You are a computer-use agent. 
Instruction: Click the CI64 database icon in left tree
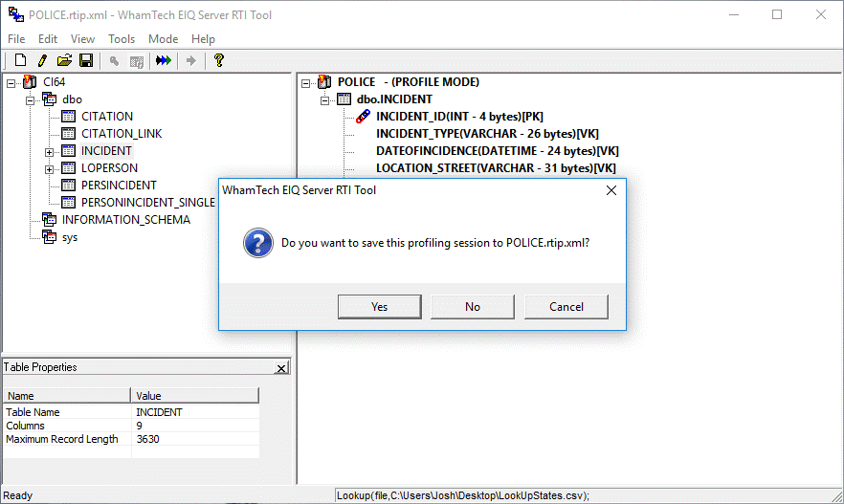pyautogui.click(x=31, y=81)
